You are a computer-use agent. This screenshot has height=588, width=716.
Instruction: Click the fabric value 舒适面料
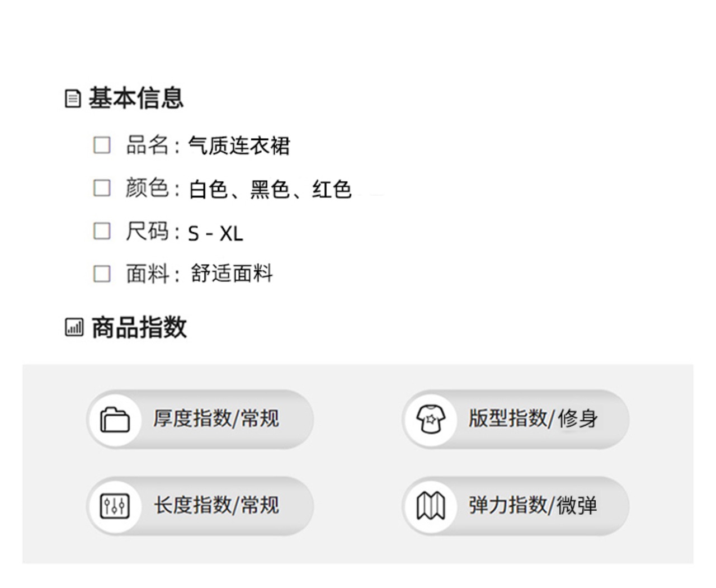pos(232,274)
